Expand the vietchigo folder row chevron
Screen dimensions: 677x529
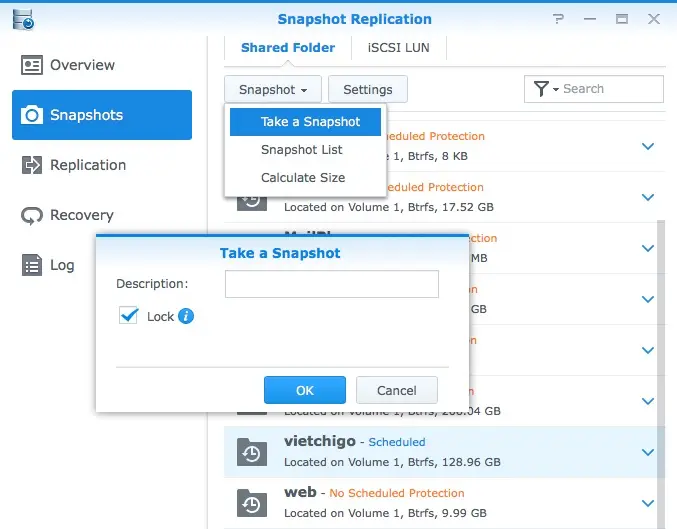pos(648,452)
